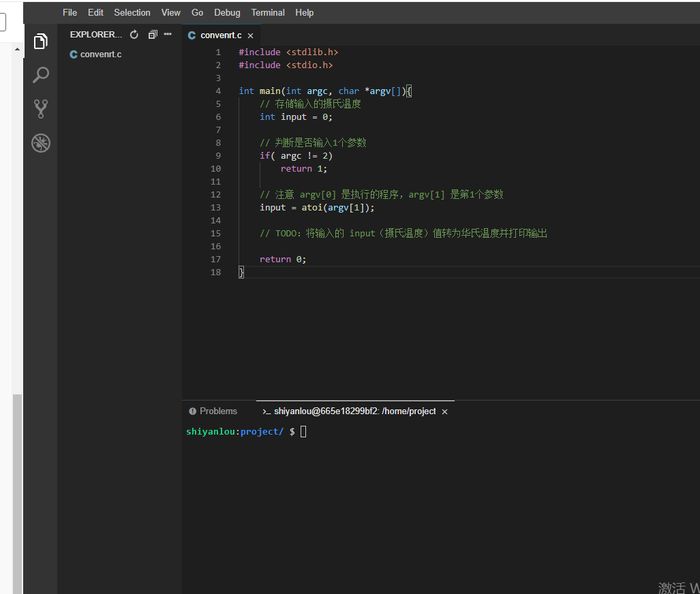Click the terminal prompt input area
700x594 pixels.
click(304, 432)
